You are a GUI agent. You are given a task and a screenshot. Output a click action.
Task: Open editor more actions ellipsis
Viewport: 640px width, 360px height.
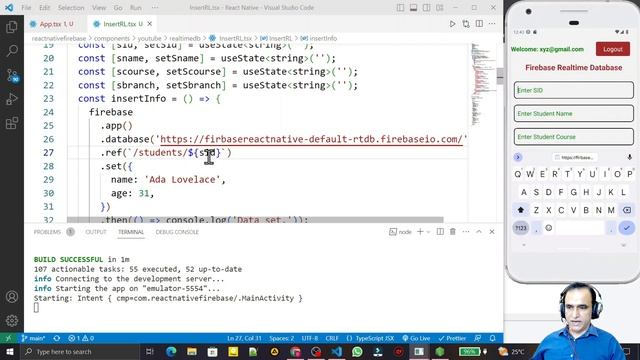492,24
